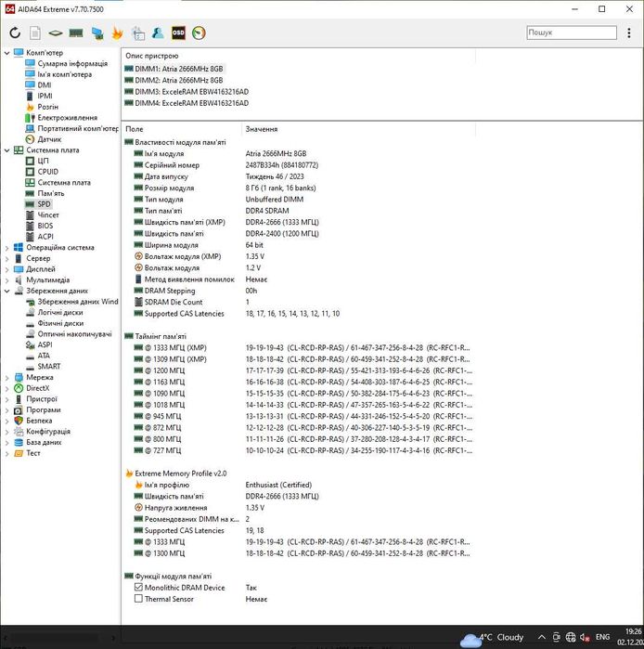Click the motherboard chip toolbar icon

pyautogui.click(x=56, y=32)
